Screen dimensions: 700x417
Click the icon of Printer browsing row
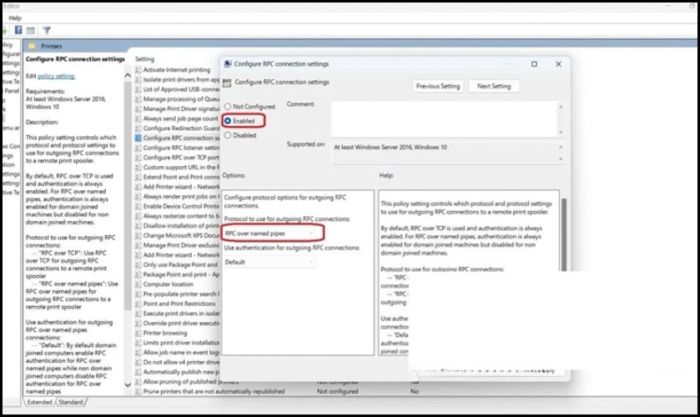tap(138, 333)
